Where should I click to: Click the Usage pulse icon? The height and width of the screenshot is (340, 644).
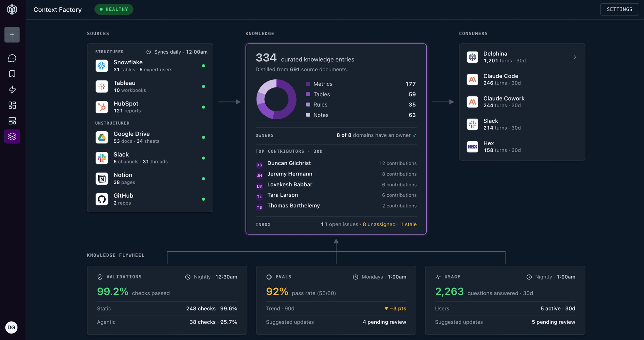point(438,277)
